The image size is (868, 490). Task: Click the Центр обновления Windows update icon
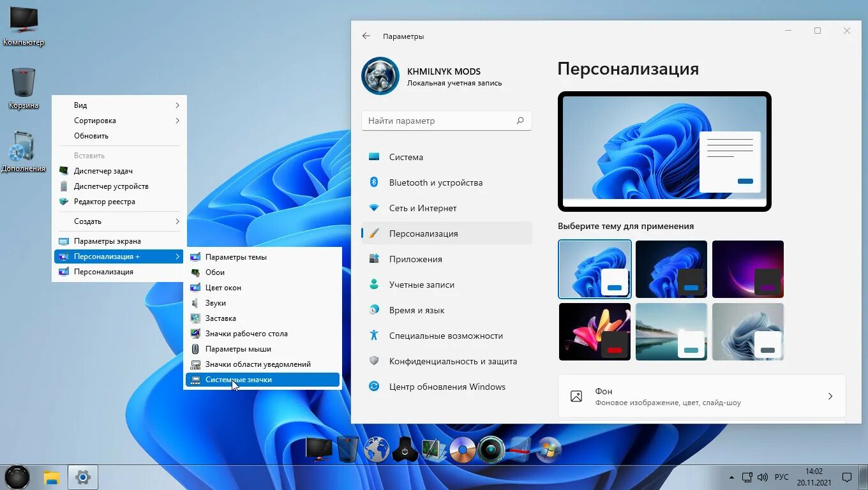pyautogui.click(x=375, y=387)
